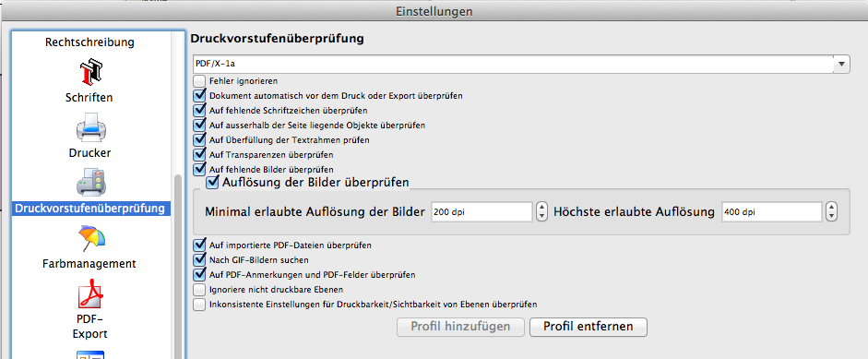868x359 pixels.
Task: Open the PDF-Export icon
Action: click(90, 294)
